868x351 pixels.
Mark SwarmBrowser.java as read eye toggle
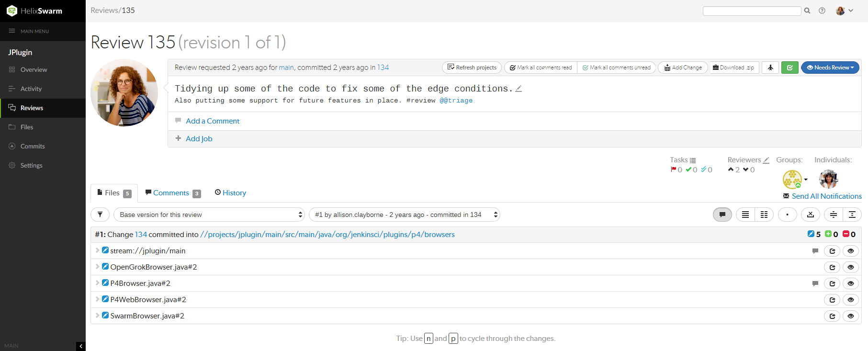tap(851, 316)
